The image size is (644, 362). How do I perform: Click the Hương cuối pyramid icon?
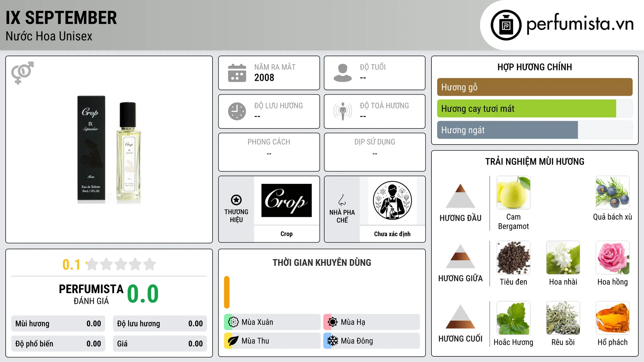click(460, 316)
